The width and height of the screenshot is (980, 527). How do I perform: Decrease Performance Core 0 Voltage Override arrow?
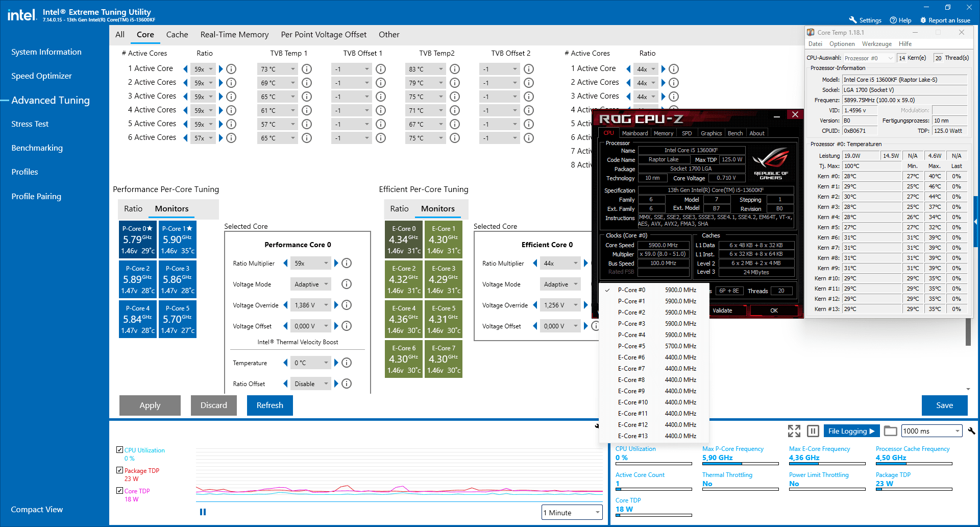(x=285, y=305)
